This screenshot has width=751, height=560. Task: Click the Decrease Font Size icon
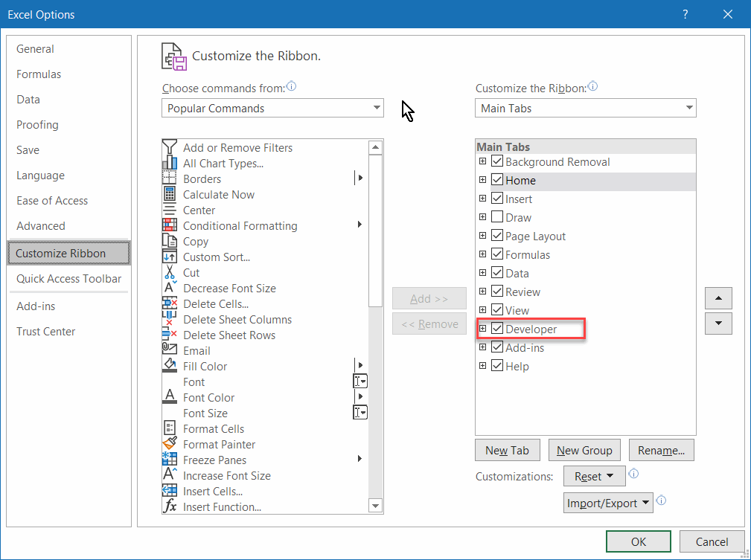pyautogui.click(x=170, y=288)
